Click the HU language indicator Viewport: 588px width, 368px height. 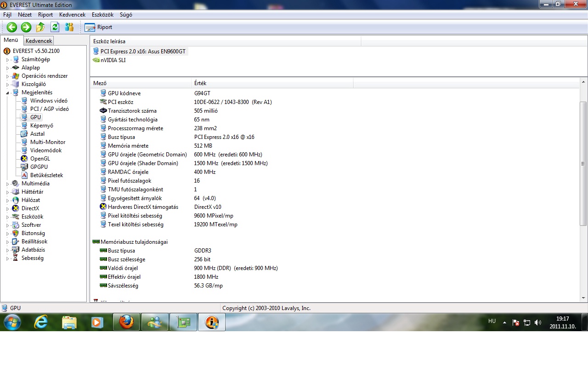(x=492, y=321)
